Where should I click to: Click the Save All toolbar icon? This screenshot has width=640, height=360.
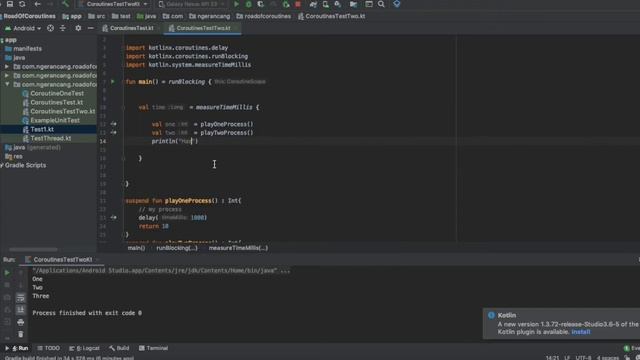point(10,4)
